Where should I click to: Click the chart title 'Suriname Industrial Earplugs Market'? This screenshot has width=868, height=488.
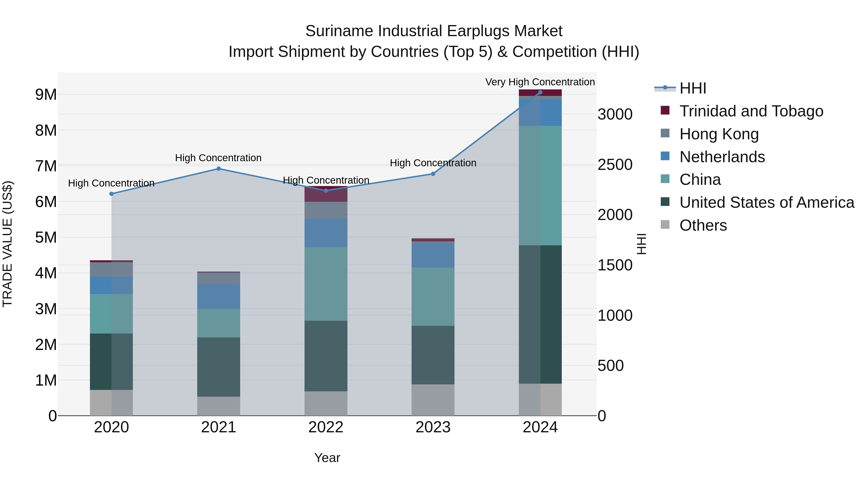pos(434,31)
